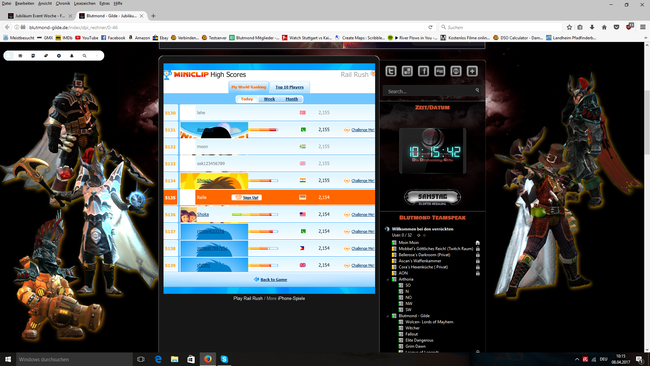This screenshot has height=366, width=650.
Task: Open Create Maps: Scribble bookmark
Action: [360, 38]
